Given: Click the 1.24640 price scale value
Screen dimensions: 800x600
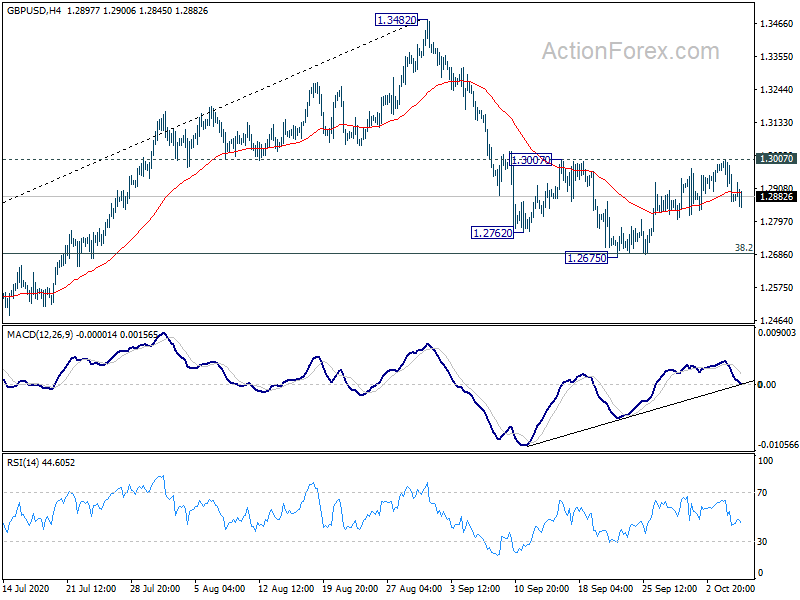Looking at the screenshot, I should (777, 320).
